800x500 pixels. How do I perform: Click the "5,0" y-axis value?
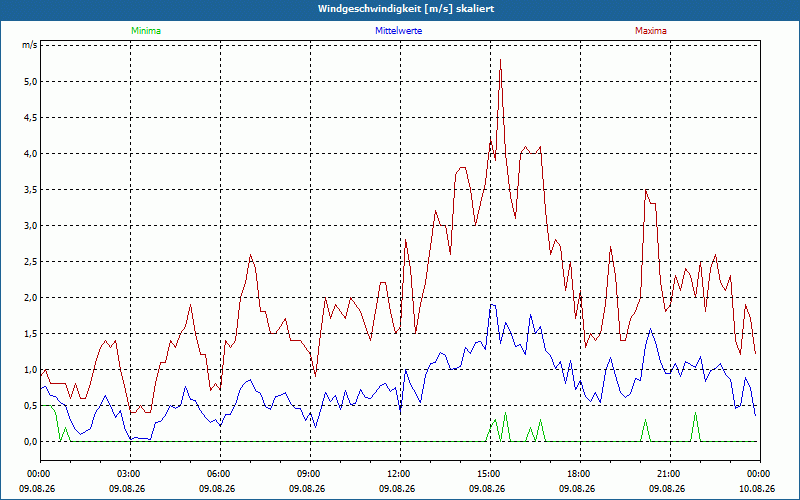point(31,81)
